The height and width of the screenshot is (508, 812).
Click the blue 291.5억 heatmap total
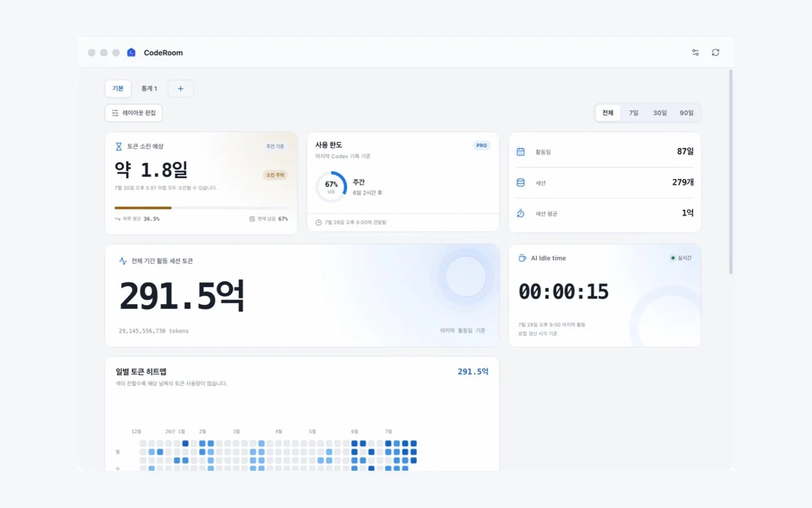[473, 372]
